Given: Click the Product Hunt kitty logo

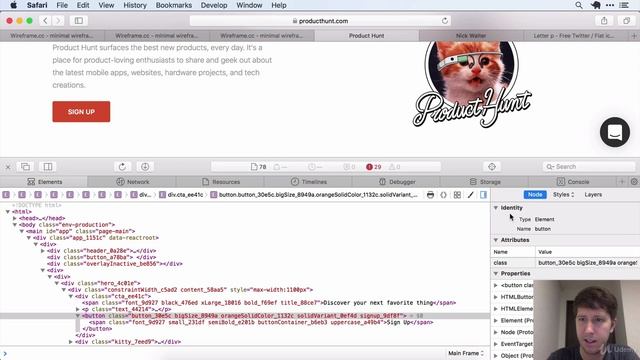Looking at the screenshot, I should [x=472, y=84].
